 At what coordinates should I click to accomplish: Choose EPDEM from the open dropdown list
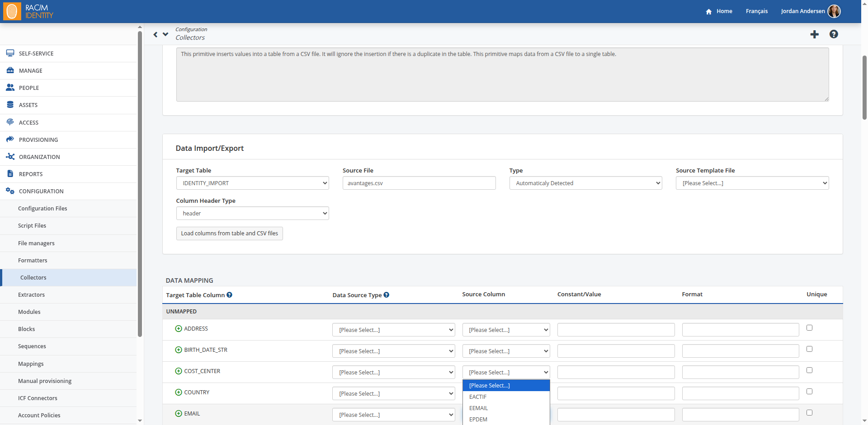(x=506, y=420)
